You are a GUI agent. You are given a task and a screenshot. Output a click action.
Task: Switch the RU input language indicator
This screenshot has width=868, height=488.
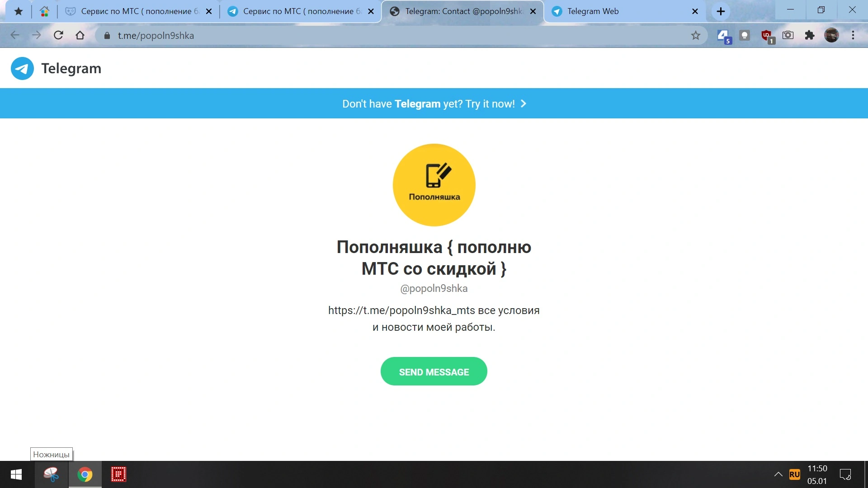(794, 474)
